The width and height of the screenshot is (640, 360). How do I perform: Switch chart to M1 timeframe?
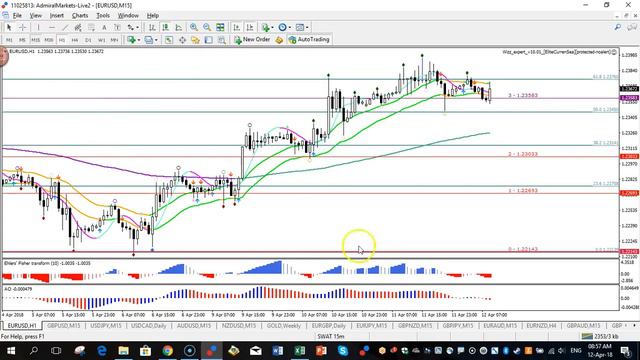tap(9, 40)
